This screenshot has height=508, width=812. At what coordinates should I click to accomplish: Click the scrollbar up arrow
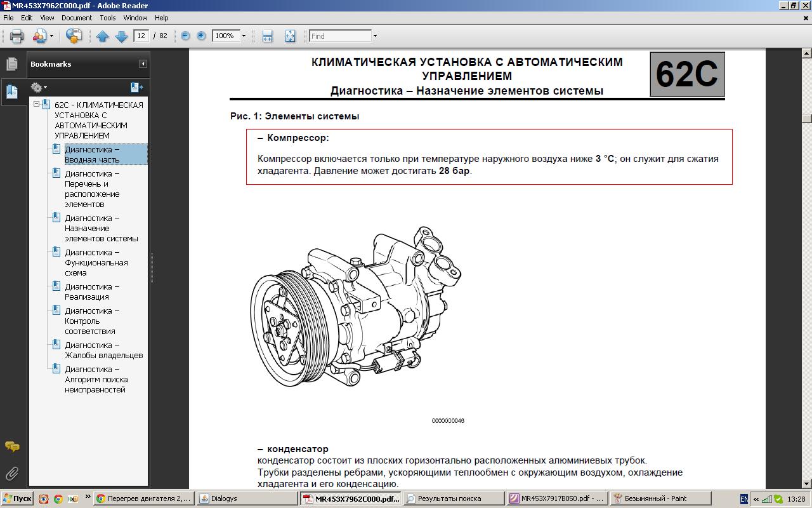pyautogui.click(x=807, y=53)
